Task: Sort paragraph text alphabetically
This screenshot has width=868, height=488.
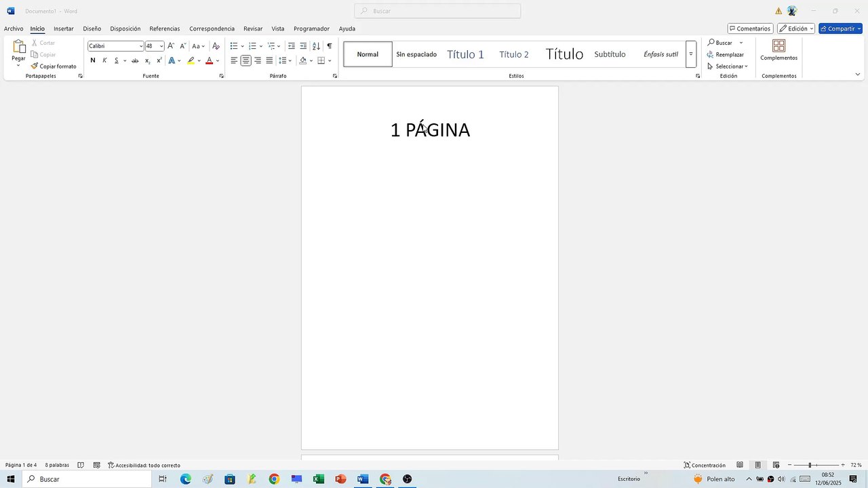Action: pos(316,46)
